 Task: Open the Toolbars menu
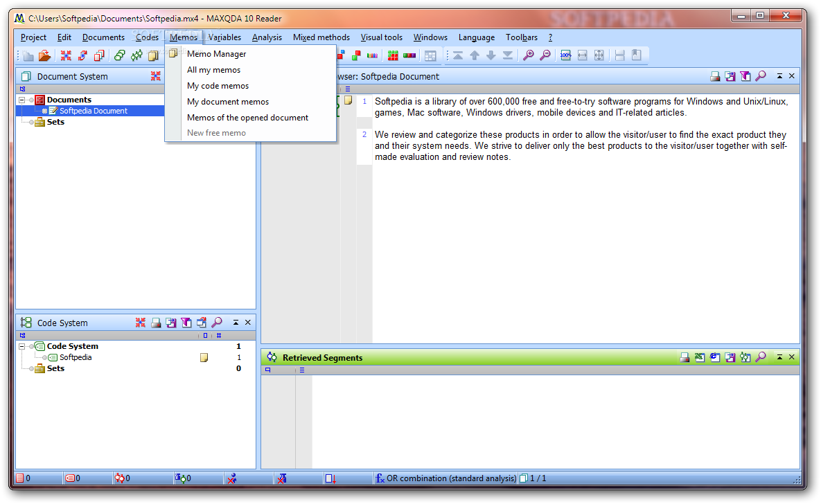(522, 37)
